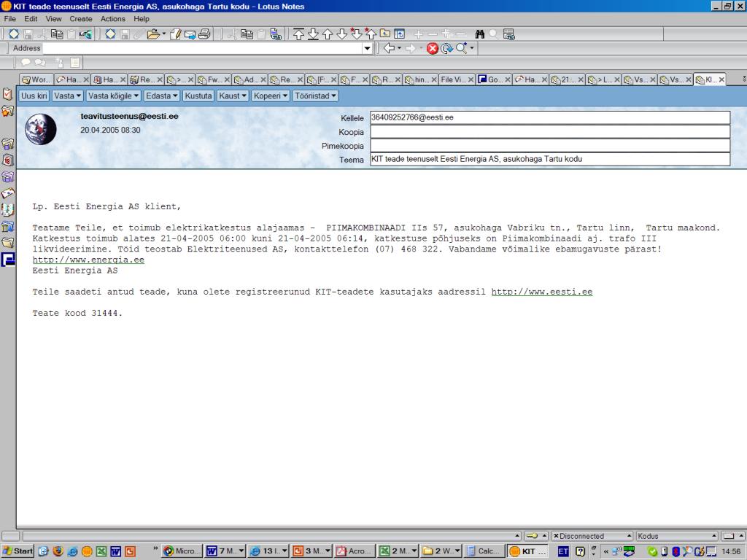
Task: Expand the Tööriistad (tools) dropdown
Action: (x=315, y=96)
